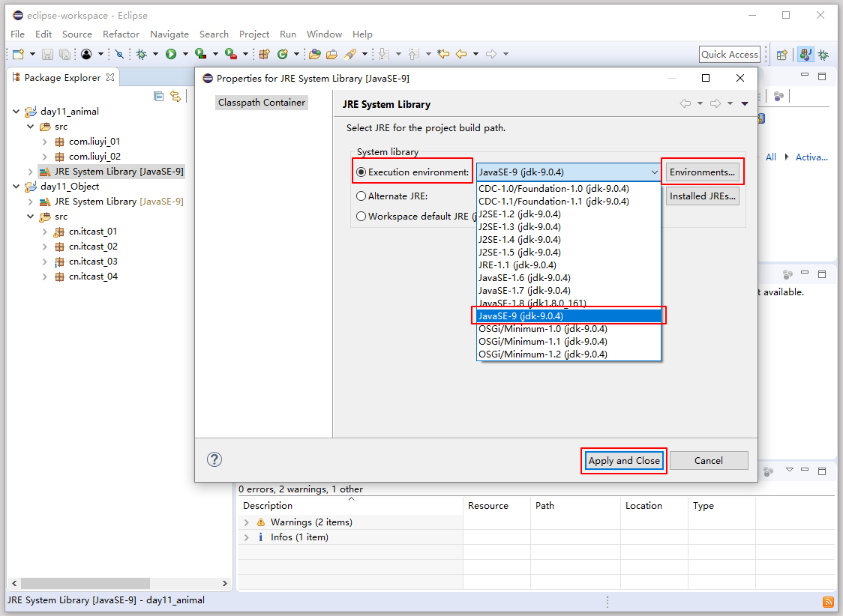Click the Apply and Close button
The height and width of the screenshot is (616, 843).
[624, 460]
